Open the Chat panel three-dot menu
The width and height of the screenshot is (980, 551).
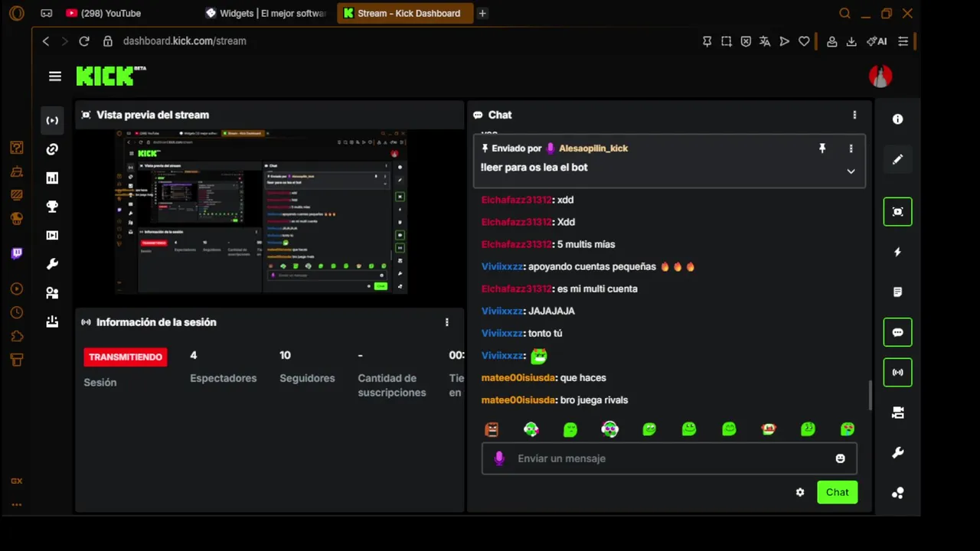(854, 115)
